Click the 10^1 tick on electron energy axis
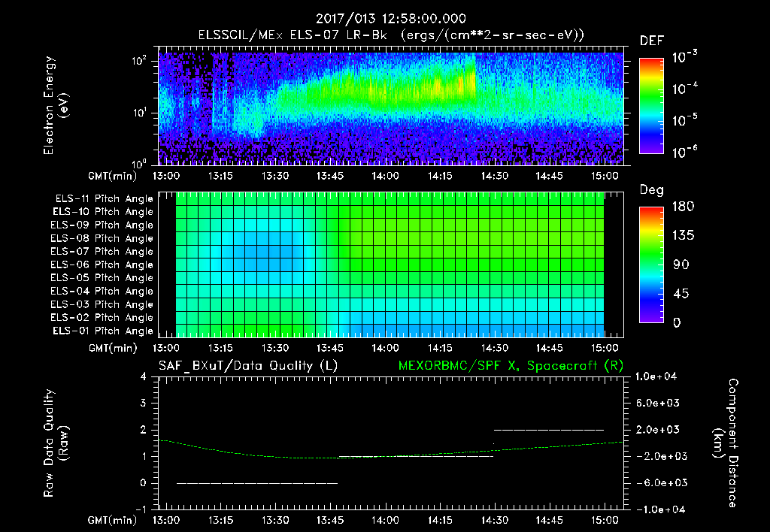Screen dimensions: 770x532 (139, 113)
